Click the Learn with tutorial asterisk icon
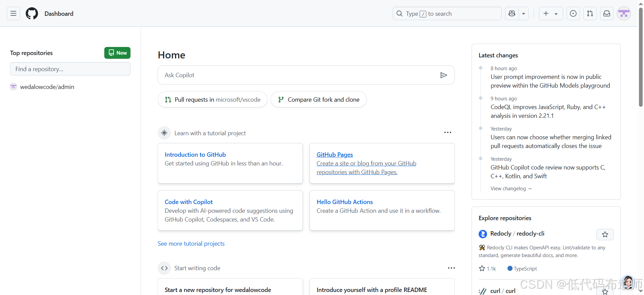The height and width of the screenshot is (295, 644). tap(164, 133)
